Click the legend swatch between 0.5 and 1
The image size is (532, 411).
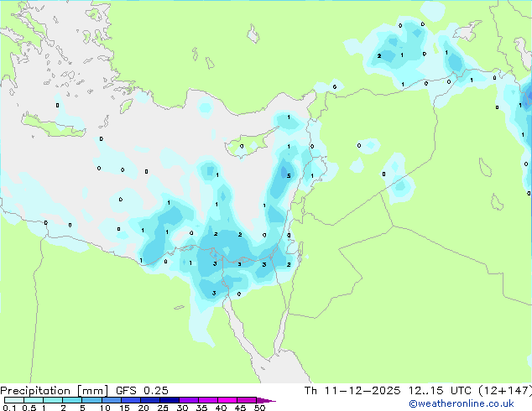pos(34,400)
